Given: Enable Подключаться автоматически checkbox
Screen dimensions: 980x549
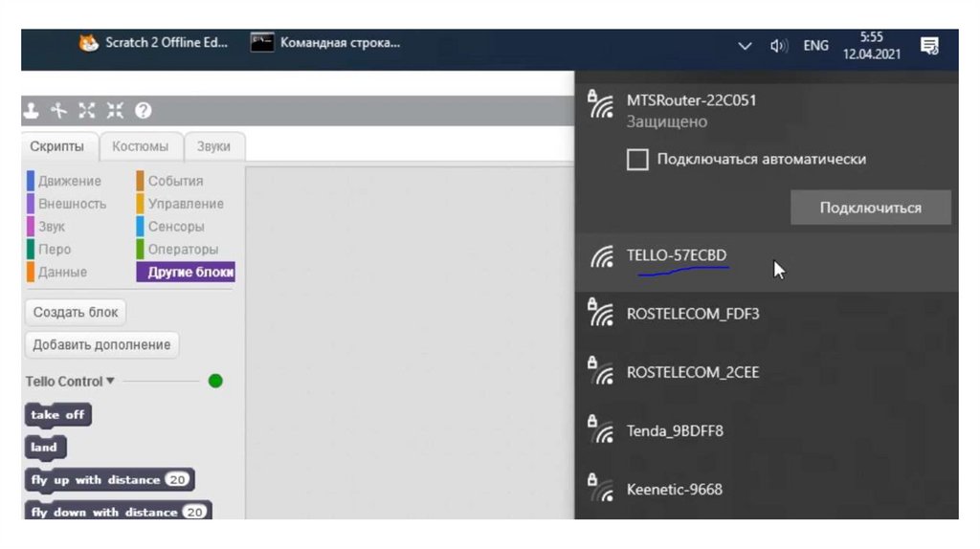Looking at the screenshot, I should coord(637,160).
